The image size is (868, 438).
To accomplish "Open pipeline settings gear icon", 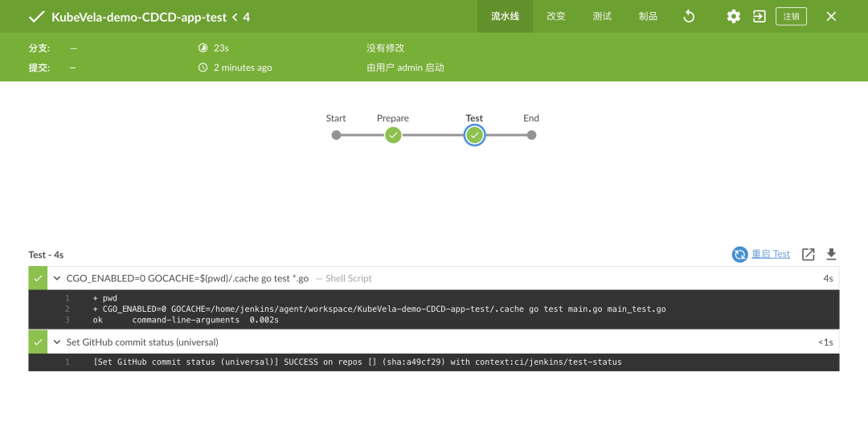I will click(734, 17).
